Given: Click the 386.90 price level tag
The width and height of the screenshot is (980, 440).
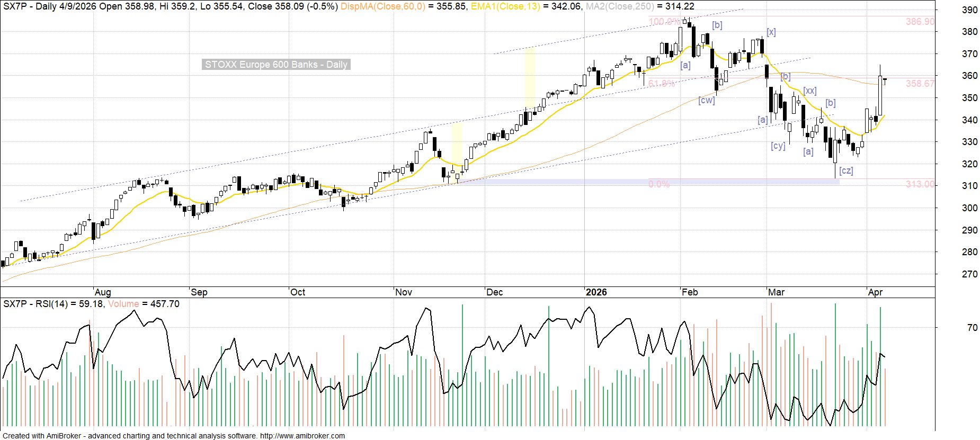Looking at the screenshot, I should pyautogui.click(x=920, y=22).
